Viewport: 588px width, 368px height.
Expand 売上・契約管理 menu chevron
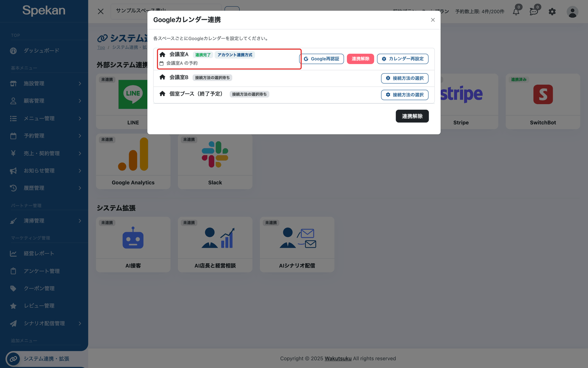click(80, 153)
